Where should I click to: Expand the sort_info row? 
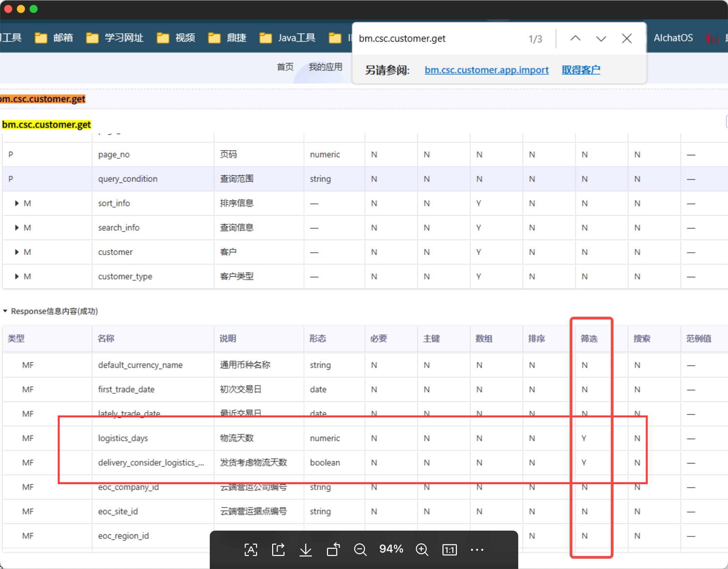click(x=16, y=203)
